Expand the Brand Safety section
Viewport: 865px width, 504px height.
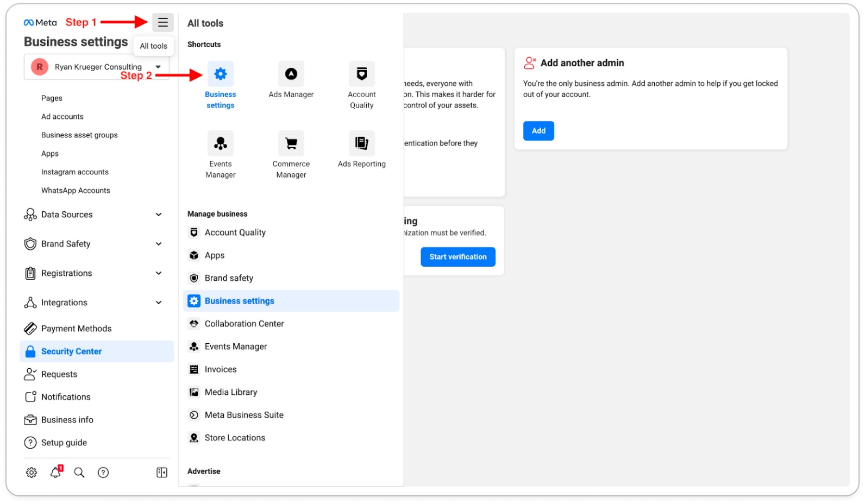[159, 244]
